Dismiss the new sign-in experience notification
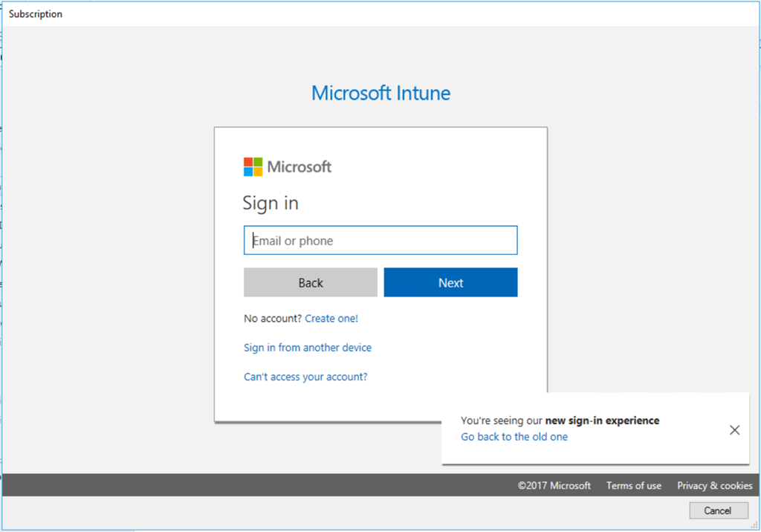761x532 pixels. click(x=734, y=430)
